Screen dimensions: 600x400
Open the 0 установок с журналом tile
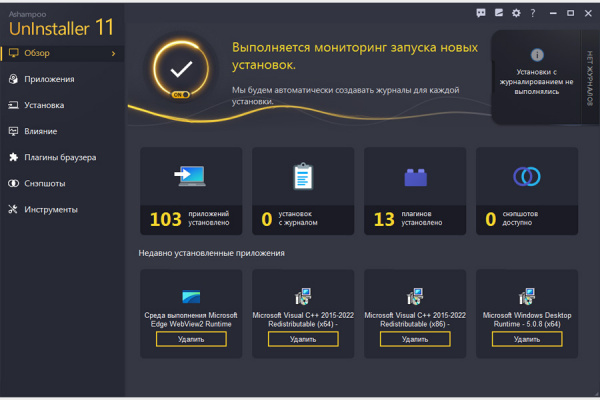click(303, 191)
